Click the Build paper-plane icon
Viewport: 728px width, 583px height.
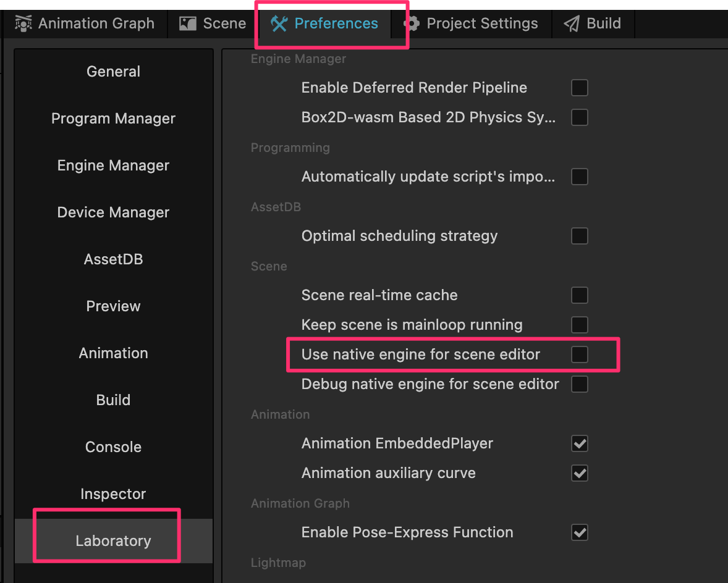pyautogui.click(x=572, y=23)
